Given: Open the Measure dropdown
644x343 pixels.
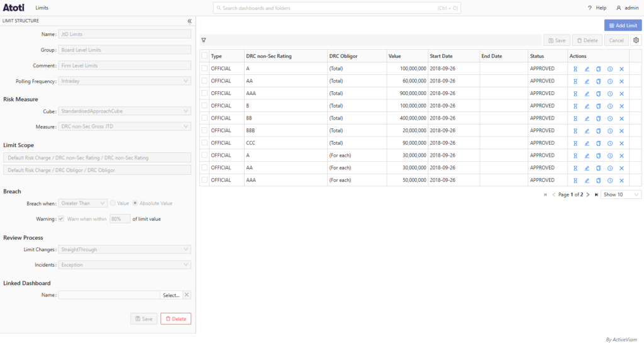Looking at the screenshot, I should pos(125,127).
